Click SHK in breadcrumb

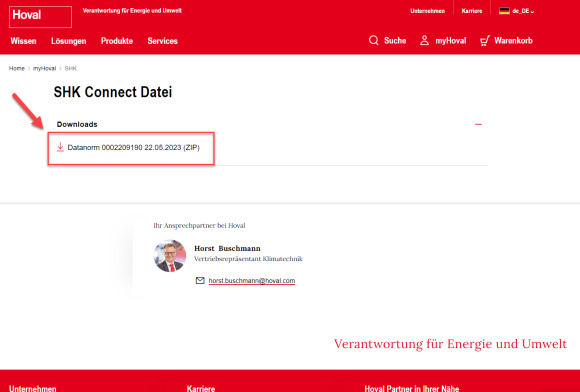pos(71,68)
